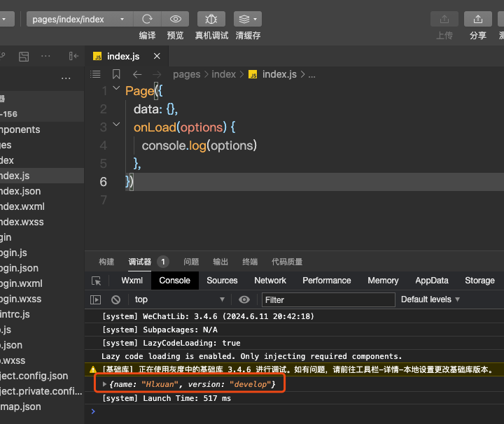The height and width of the screenshot is (424, 504).
Task: Open the Wxml devtools tab
Action: (x=132, y=281)
